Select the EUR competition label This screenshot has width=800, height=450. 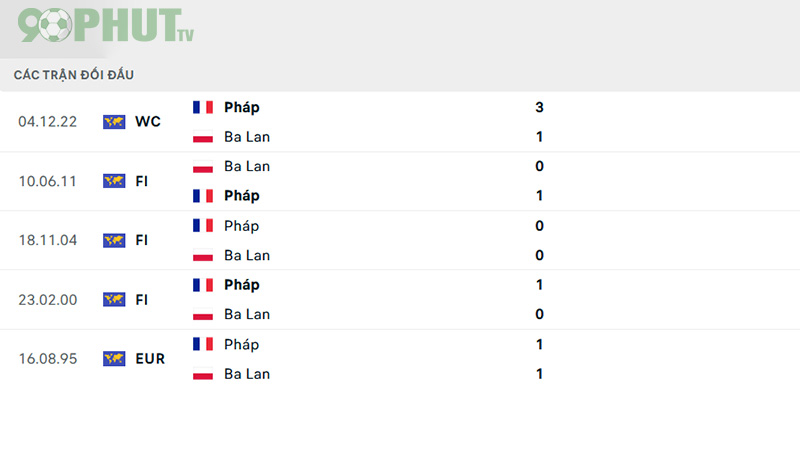coord(150,359)
